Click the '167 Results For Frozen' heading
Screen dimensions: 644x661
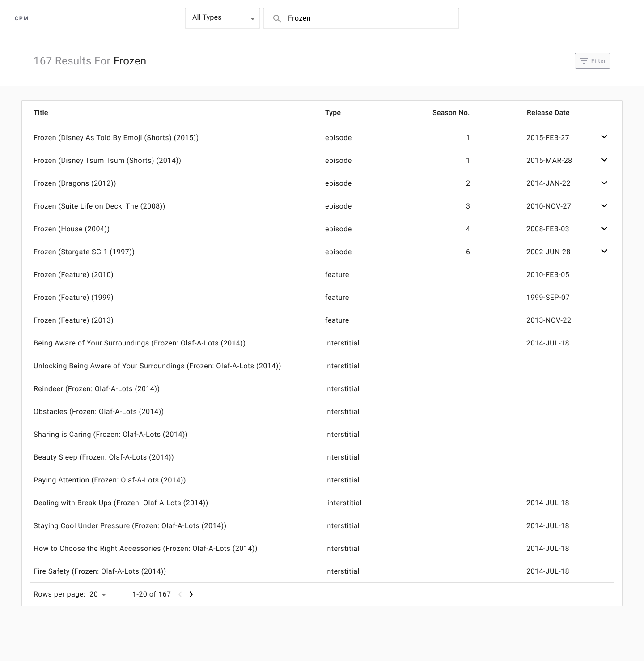pyautogui.click(x=90, y=61)
